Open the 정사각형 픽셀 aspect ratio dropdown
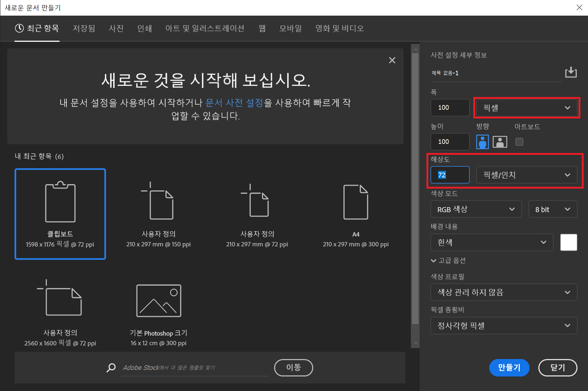Viewport: 588px width, 391px height. pos(504,326)
